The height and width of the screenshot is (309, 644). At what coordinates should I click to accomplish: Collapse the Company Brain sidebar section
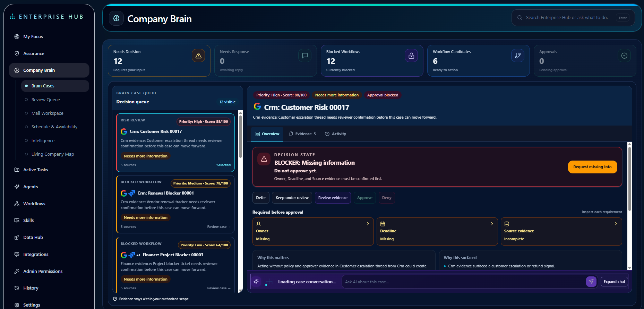[49, 70]
